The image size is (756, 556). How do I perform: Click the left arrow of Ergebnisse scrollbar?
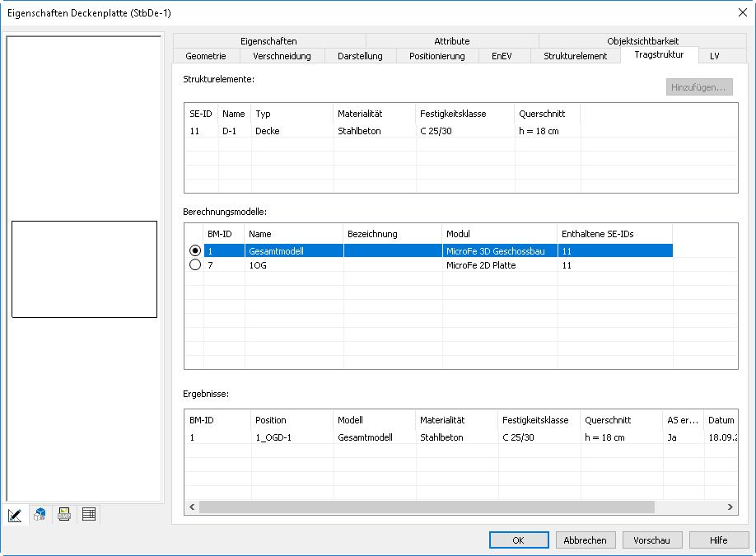[x=192, y=507]
